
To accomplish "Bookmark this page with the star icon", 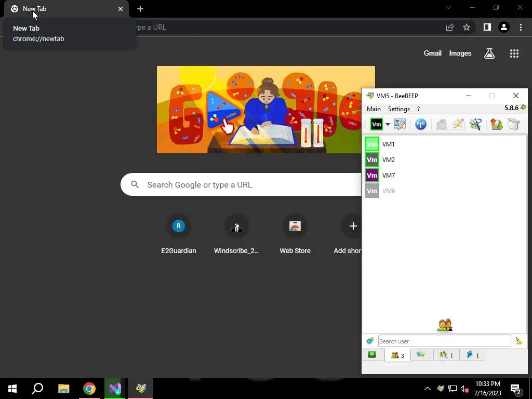I will click(x=467, y=27).
